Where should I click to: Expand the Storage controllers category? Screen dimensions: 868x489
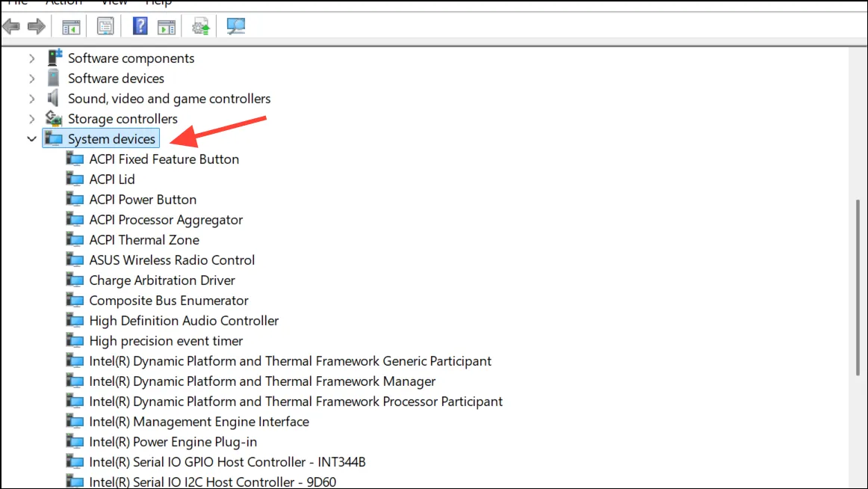point(31,119)
